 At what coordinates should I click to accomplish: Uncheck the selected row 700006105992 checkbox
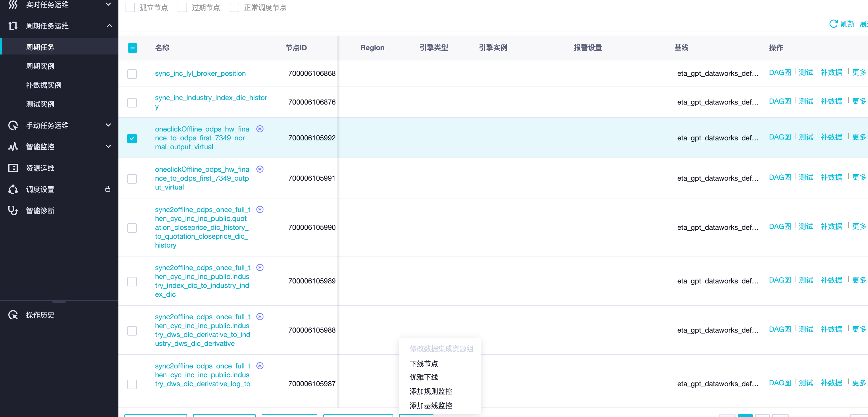(x=132, y=138)
